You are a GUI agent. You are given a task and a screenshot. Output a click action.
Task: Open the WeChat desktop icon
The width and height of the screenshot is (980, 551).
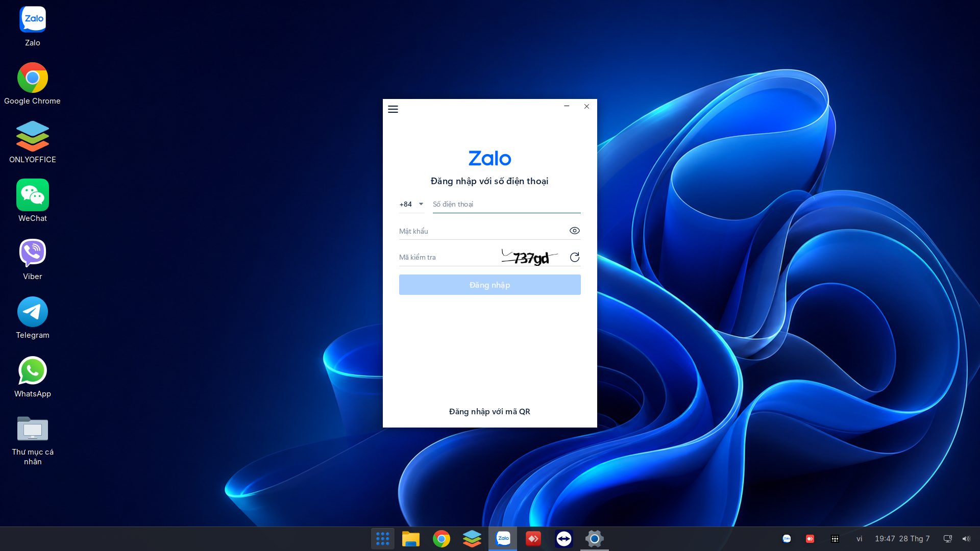(33, 200)
